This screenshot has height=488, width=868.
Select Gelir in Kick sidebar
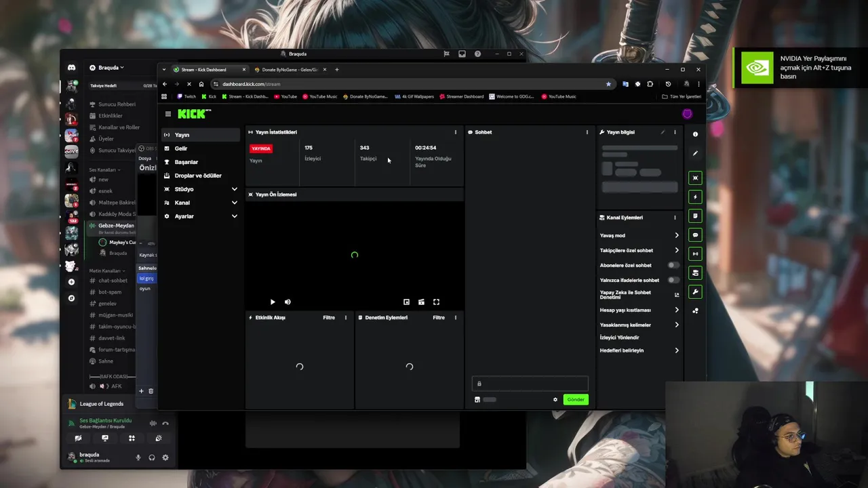[x=200, y=148]
